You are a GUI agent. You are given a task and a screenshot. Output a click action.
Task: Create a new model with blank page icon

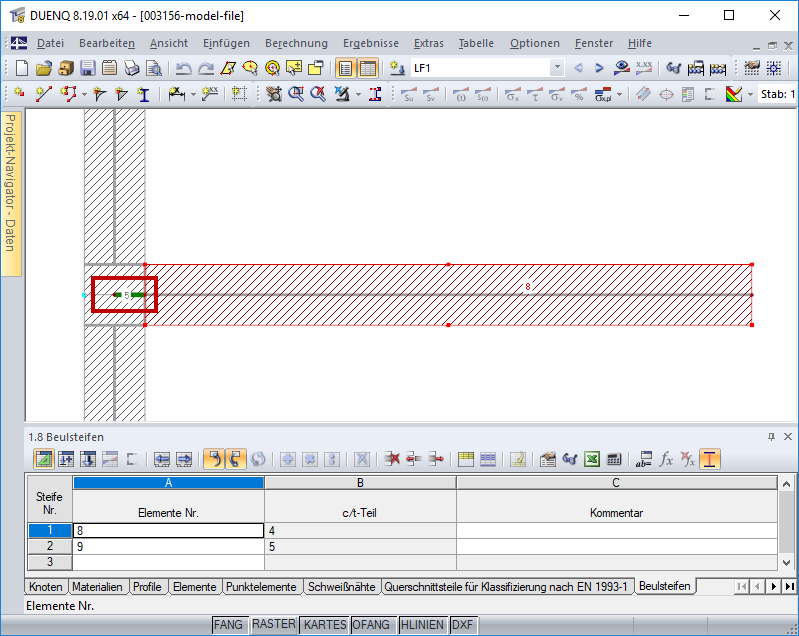click(22, 68)
